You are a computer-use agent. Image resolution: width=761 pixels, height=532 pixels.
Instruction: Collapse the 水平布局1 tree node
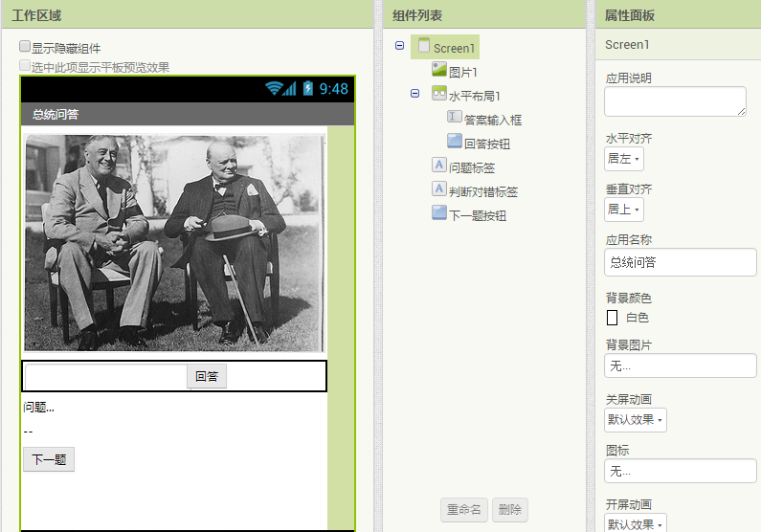pos(414,94)
